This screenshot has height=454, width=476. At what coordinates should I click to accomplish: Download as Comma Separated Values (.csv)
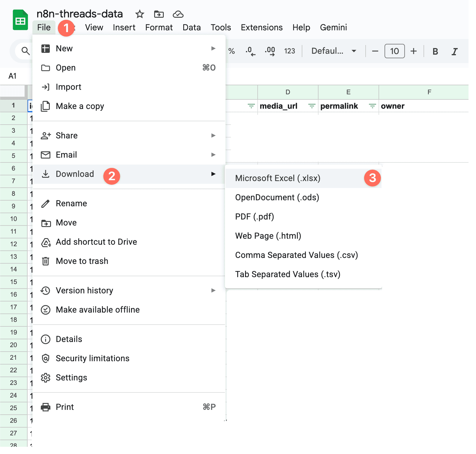(303, 255)
